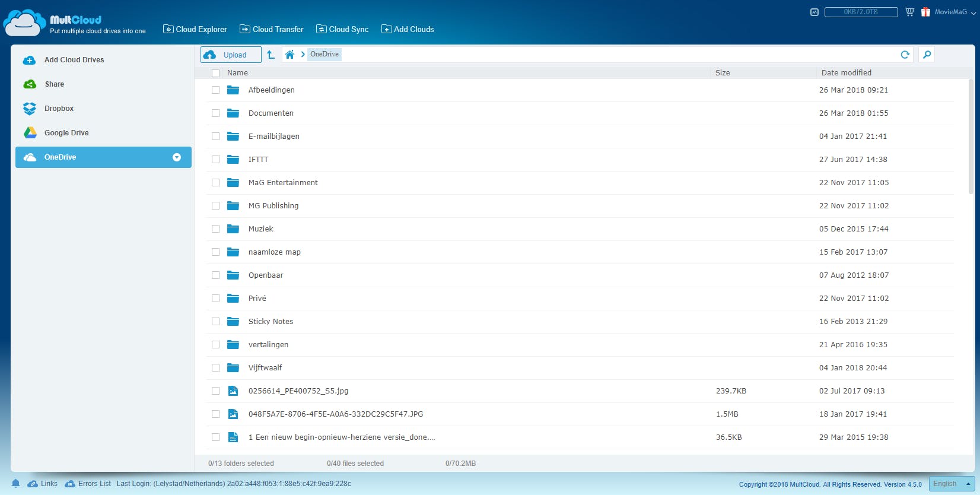Image resolution: width=980 pixels, height=495 pixels.
Task: Click the Openbaar folder icon
Action: point(233,275)
